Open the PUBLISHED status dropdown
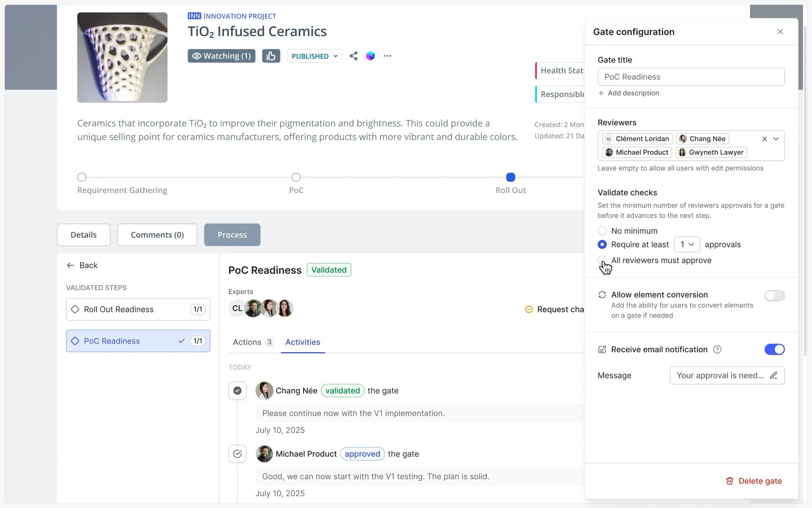The height and width of the screenshot is (508, 812). click(335, 56)
